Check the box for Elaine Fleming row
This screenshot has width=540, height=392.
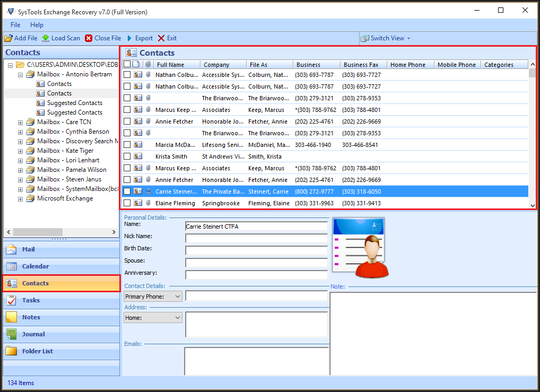point(127,203)
